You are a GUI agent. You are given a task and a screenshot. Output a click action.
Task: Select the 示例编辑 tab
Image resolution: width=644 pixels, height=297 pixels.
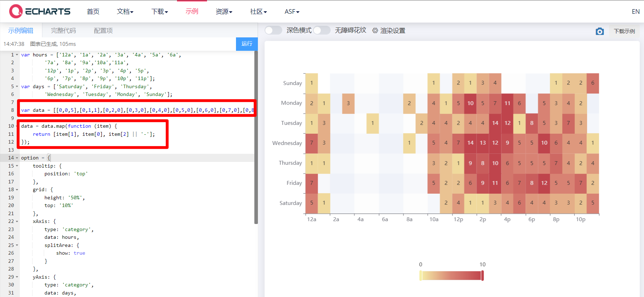tap(21, 31)
